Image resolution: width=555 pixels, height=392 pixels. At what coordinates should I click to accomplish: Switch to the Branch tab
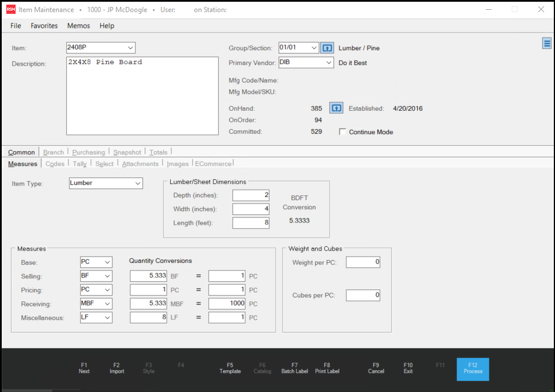point(54,152)
